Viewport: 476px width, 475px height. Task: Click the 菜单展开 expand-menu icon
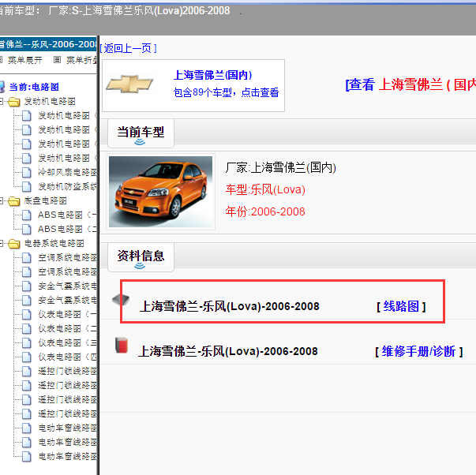1,60
